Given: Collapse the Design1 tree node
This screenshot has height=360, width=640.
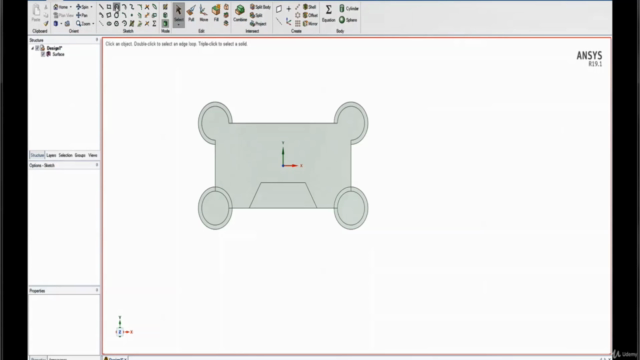Looking at the screenshot, I should click(33, 48).
